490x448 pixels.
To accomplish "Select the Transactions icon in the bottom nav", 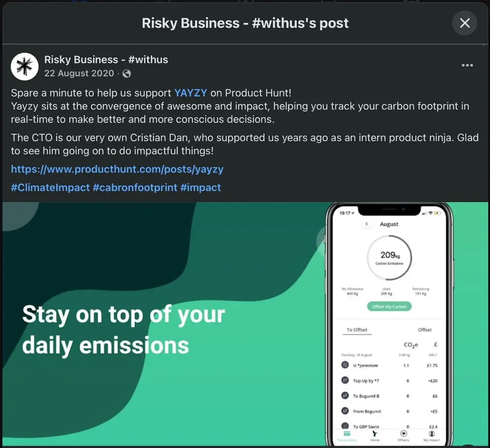I will (x=347, y=434).
